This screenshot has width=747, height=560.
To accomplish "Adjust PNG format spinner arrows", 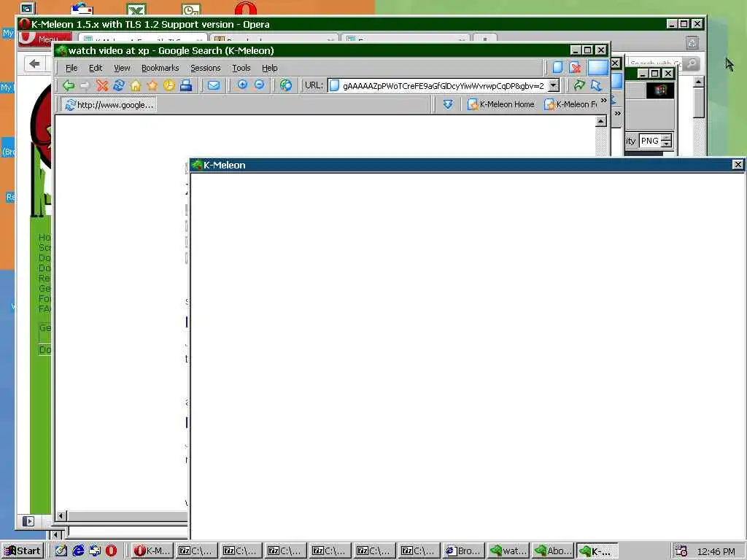I will coord(667,141).
